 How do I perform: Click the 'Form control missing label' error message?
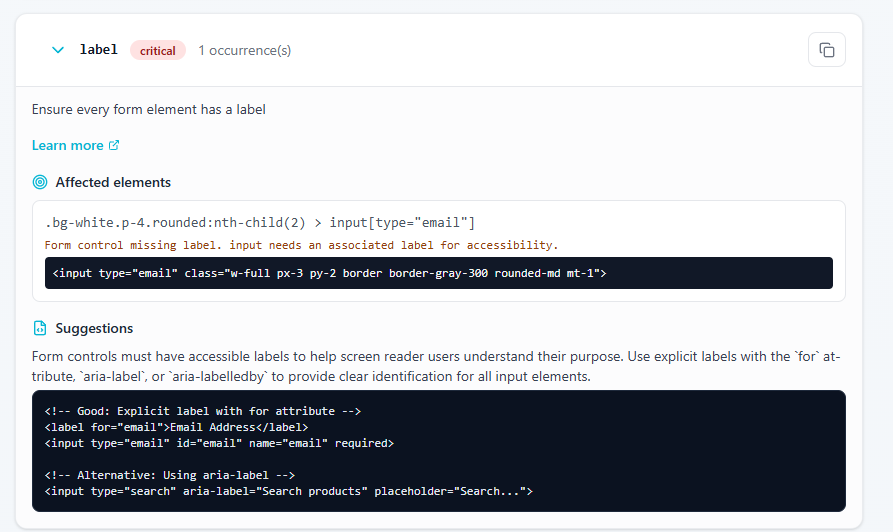(301, 245)
